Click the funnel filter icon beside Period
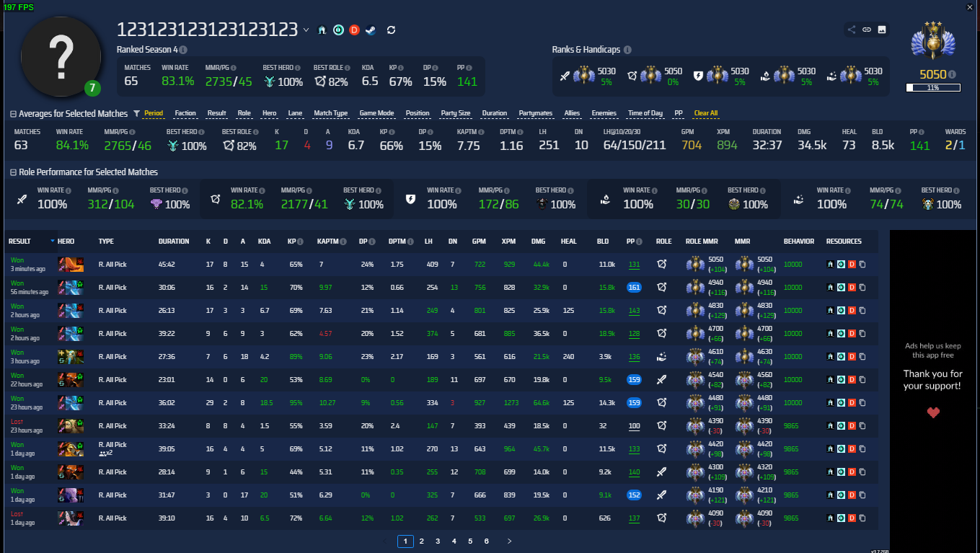Image resolution: width=980 pixels, height=553 pixels. 136,113
